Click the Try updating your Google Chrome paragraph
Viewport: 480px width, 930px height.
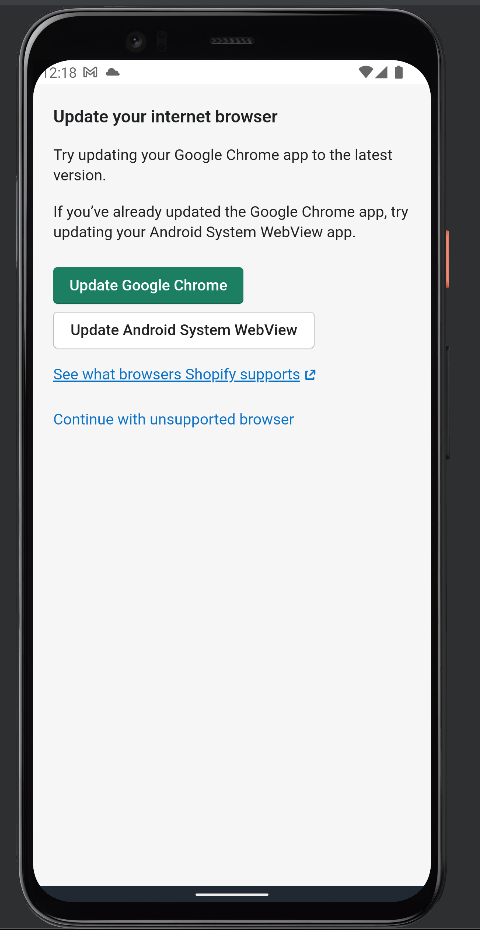(x=223, y=165)
